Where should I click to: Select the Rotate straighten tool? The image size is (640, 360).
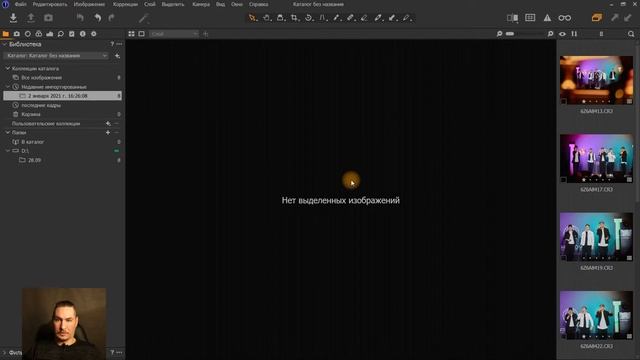pos(309,18)
